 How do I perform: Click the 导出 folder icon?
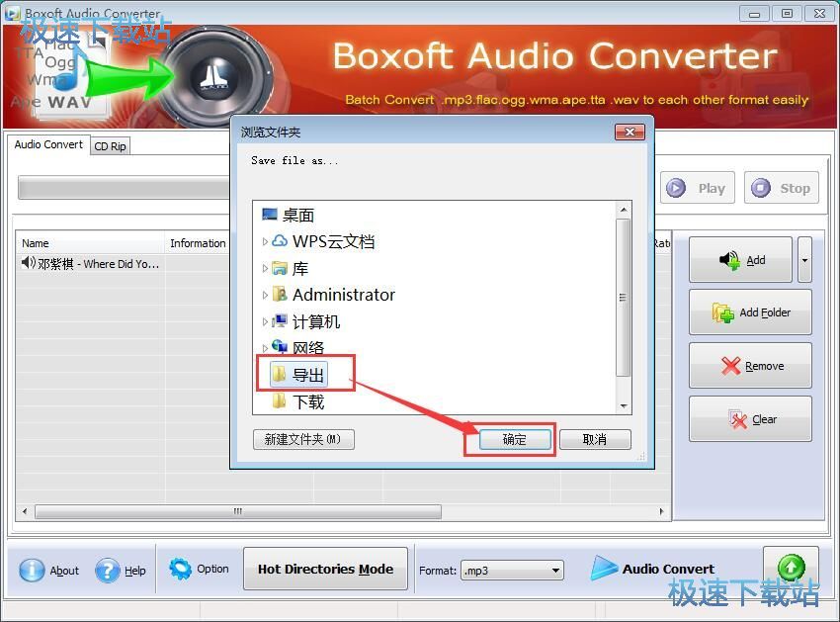[279, 374]
